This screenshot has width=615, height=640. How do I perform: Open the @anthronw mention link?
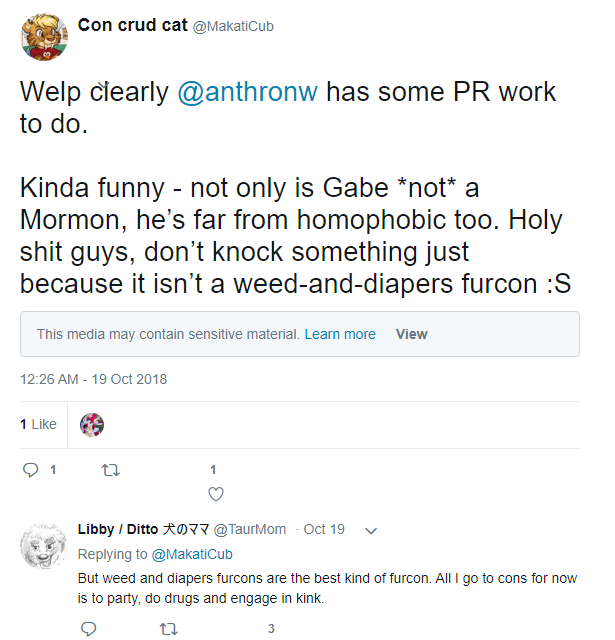pyautogui.click(x=249, y=93)
